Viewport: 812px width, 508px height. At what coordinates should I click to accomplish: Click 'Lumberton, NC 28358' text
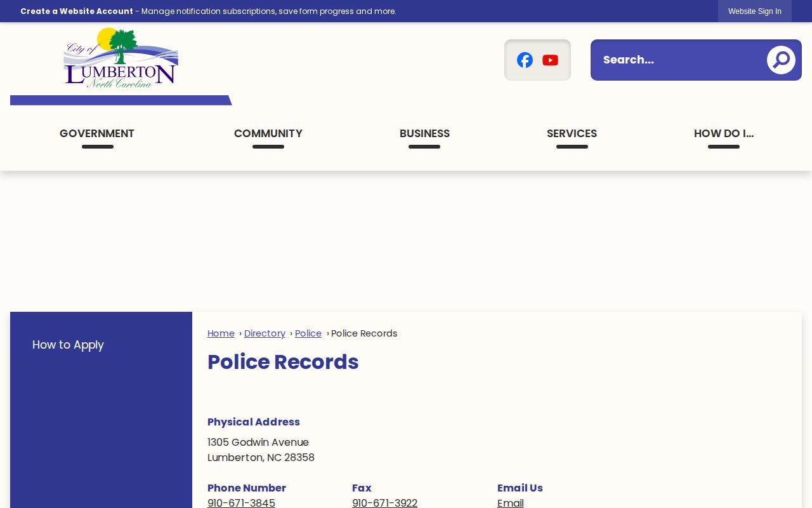point(261,457)
